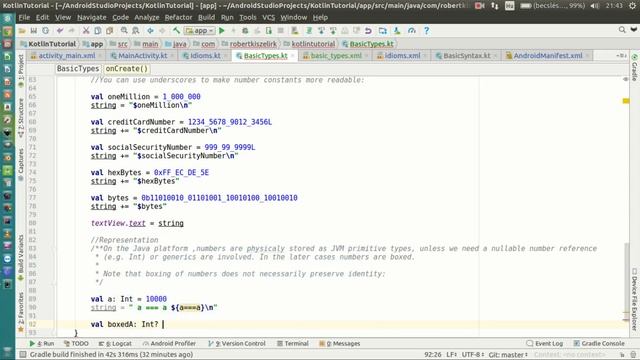
Task: Open Gradle Console panel
Action: (x=599, y=344)
